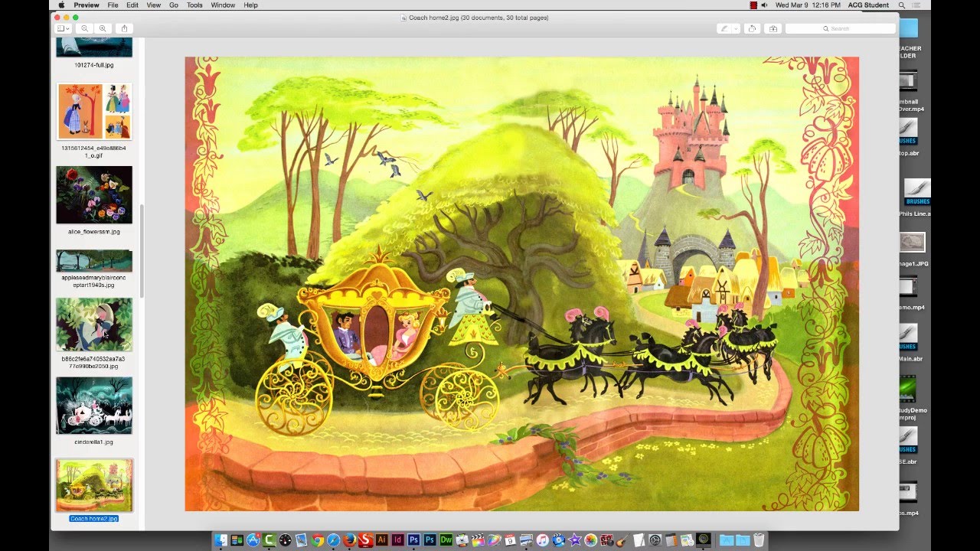
Task: Open the App Store dock icon
Action: 253,540
